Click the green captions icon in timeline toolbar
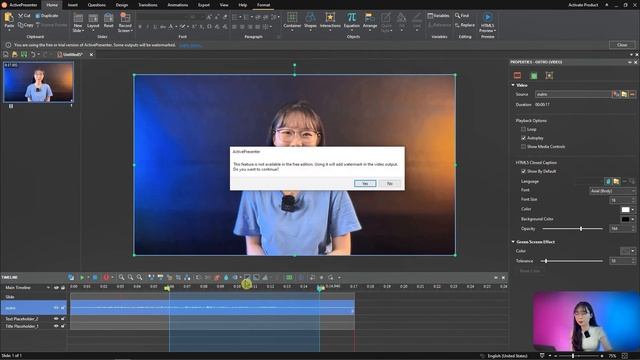 click(x=289, y=278)
